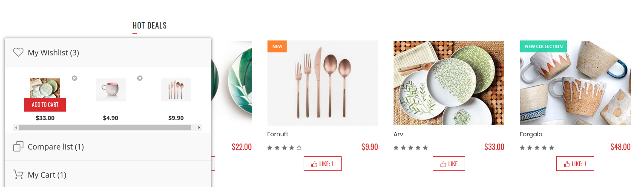Collapse the My Wishlist (3) section
This screenshot has height=187, width=644.
coord(108,52)
